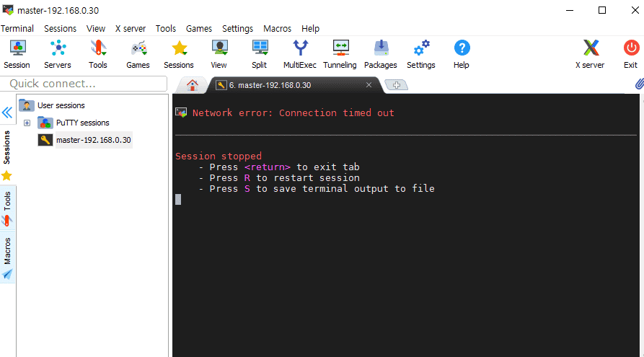644x357 pixels.
Task: Expand the PuTTY sessions tree node
Action: tap(27, 123)
